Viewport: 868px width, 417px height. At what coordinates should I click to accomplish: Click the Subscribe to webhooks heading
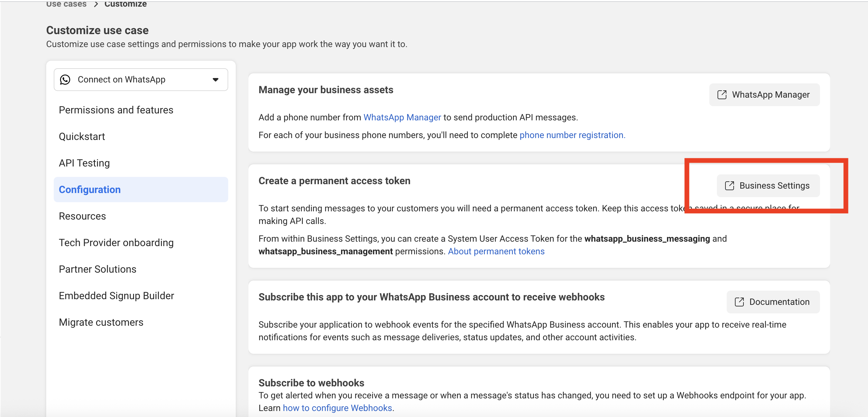coord(311,383)
